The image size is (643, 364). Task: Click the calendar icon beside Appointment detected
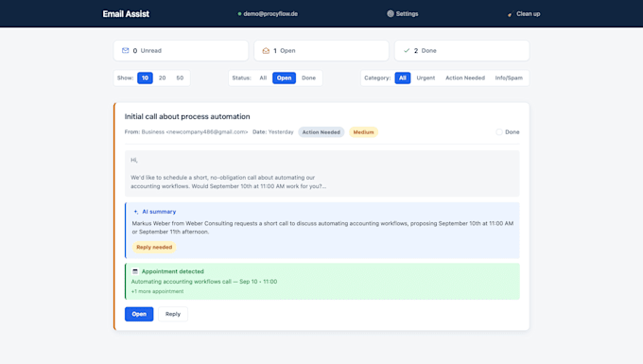tap(135, 271)
